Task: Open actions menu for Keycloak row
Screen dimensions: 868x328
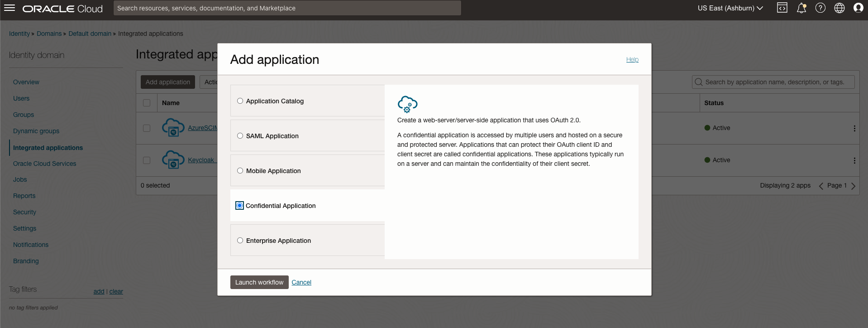Action: tap(854, 160)
